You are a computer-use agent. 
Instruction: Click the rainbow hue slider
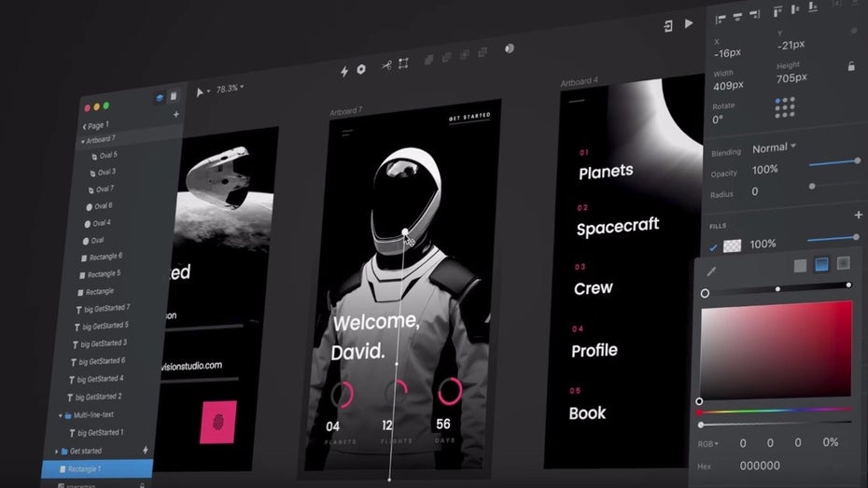774,411
